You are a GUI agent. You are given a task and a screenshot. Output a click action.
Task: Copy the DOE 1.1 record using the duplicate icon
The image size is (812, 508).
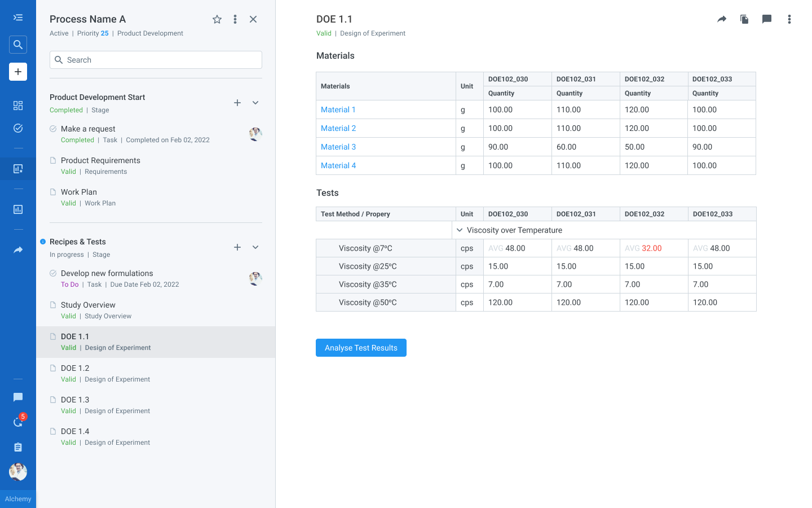pyautogui.click(x=744, y=19)
